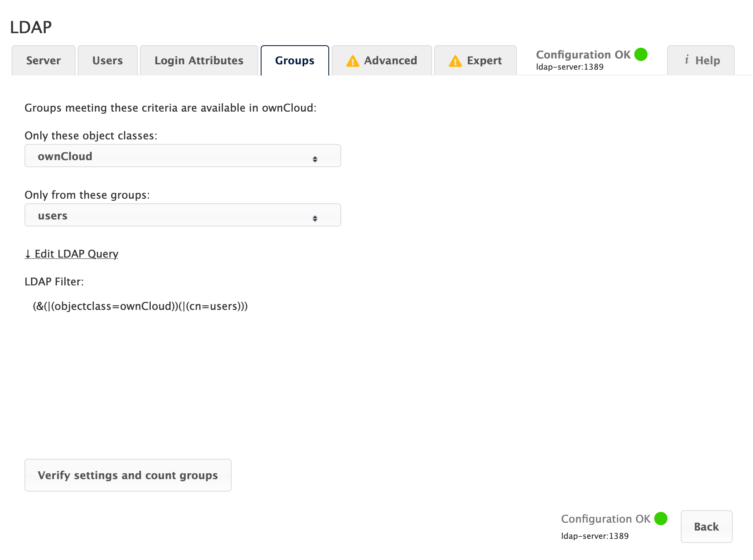Click the down arrow beside Edit LDAP Query
Viewport: 753px width, 560px height.
click(28, 253)
